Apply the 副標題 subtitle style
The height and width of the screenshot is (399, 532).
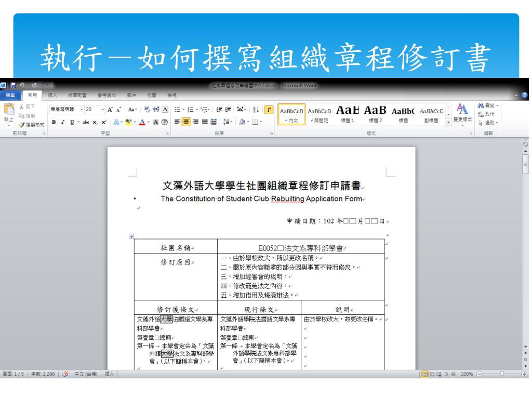(431, 115)
